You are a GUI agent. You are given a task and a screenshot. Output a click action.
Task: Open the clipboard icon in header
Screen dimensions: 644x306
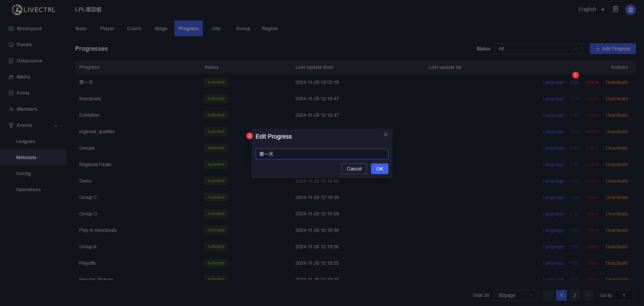(x=615, y=9)
